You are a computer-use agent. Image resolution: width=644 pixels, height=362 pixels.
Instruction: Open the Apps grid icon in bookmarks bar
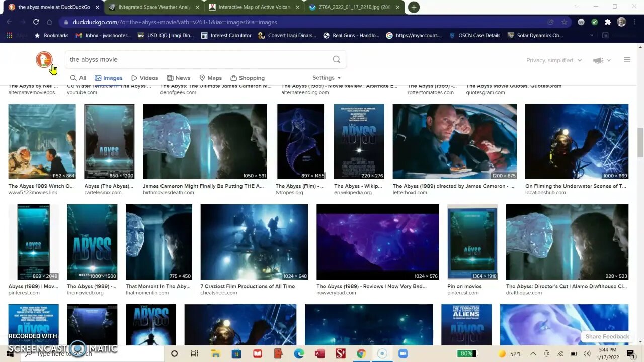click(9, 36)
